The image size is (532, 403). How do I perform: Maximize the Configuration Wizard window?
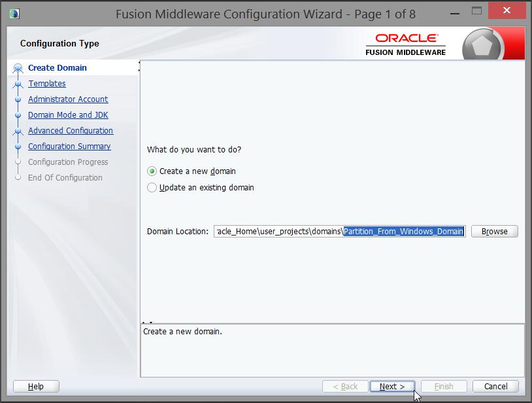pyautogui.click(x=476, y=11)
